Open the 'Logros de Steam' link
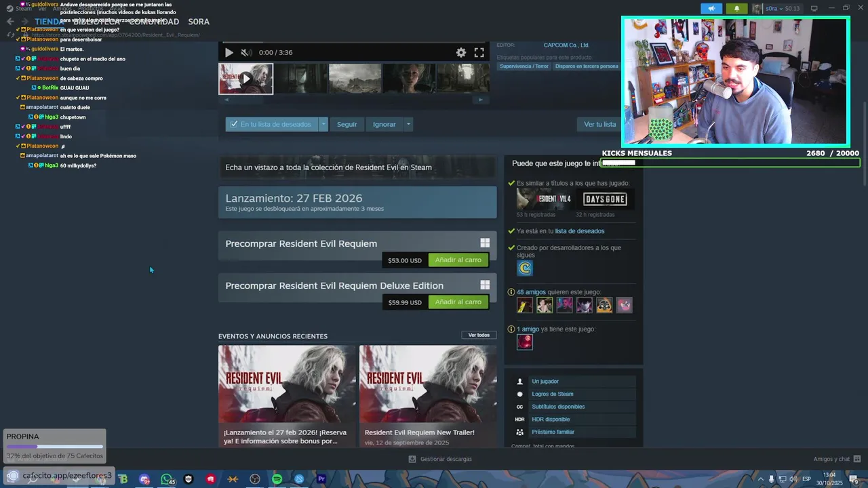This screenshot has width=868, height=488. [553, 394]
